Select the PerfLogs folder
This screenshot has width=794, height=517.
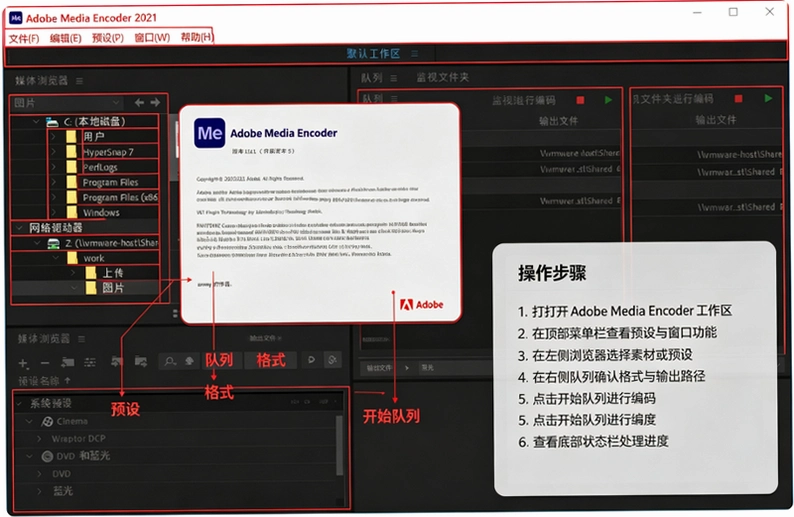[x=100, y=167]
